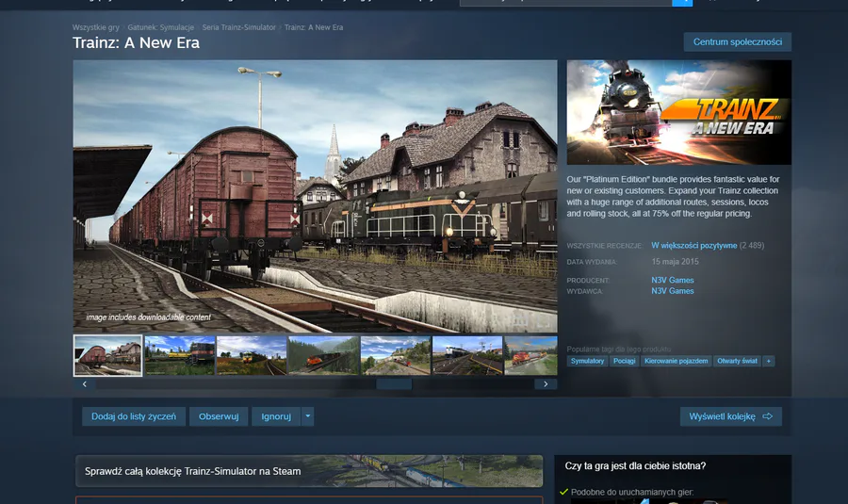Click the release date 15 maja 2015
Image resolution: width=848 pixels, height=504 pixels.
(x=675, y=262)
